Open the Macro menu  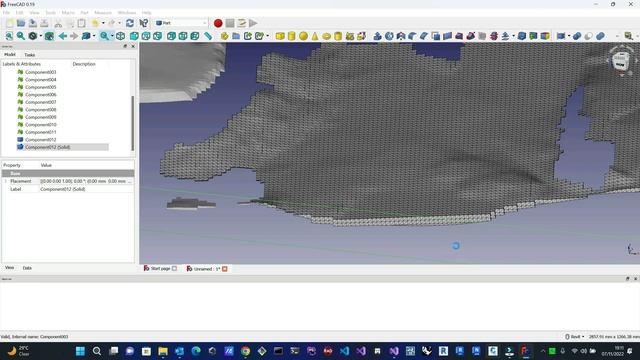pos(68,13)
